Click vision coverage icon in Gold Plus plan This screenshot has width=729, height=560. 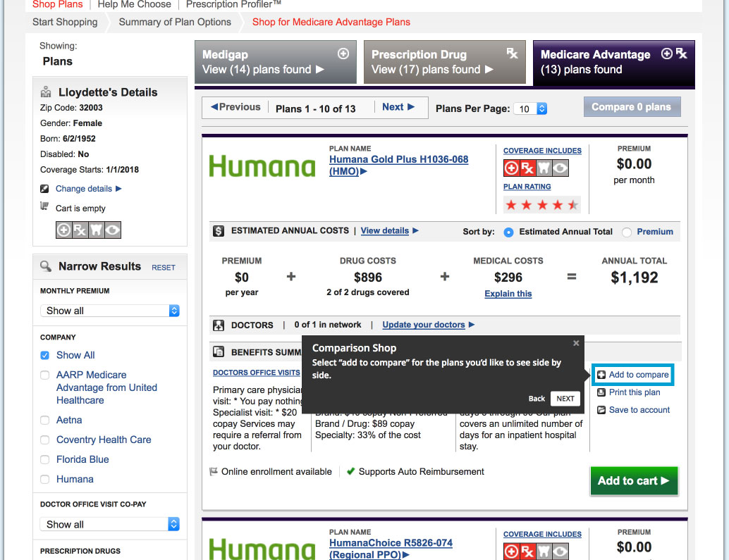[560, 168]
